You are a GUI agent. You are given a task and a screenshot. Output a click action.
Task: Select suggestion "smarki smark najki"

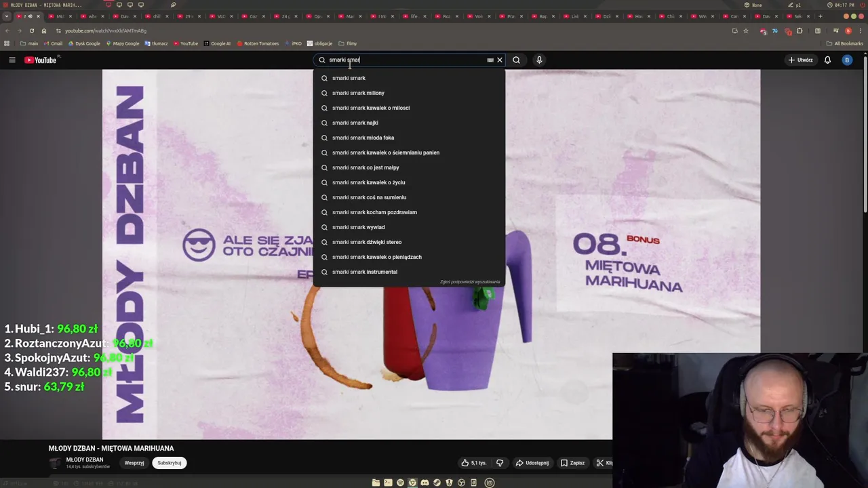point(410,123)
